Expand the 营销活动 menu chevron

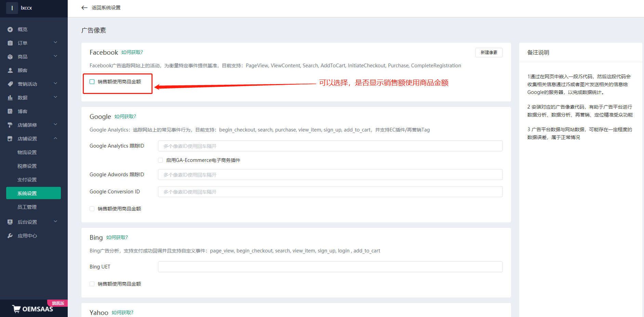pyautogui.click(x=55, y=84)
